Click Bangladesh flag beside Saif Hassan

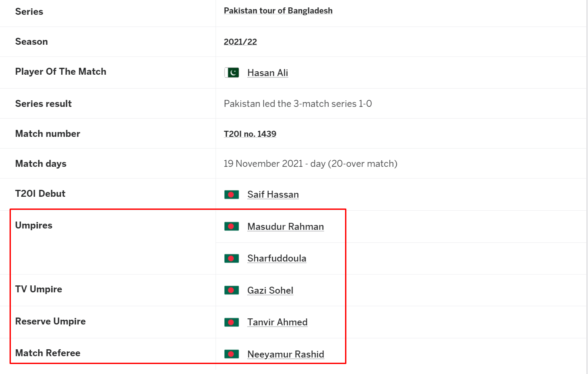[x=232, y=195]
